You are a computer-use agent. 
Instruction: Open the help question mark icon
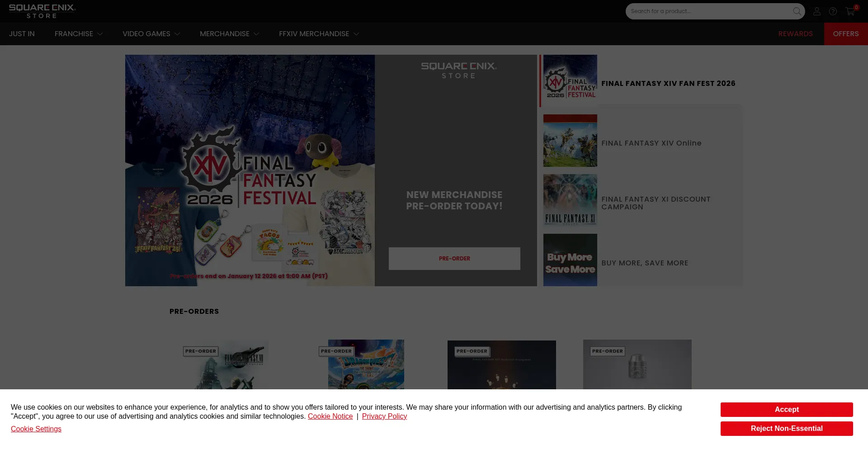pos(833,11)
